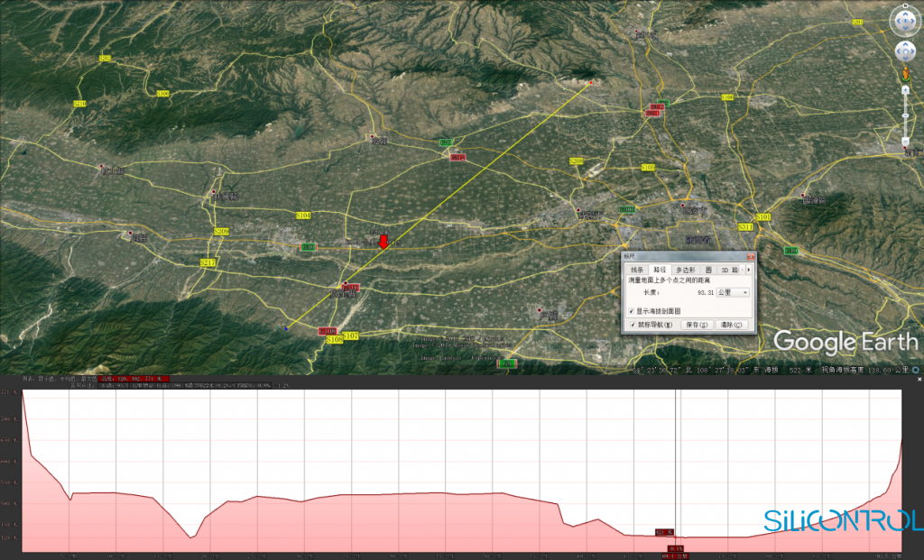Click the zoom out minus button

point(905,142)
